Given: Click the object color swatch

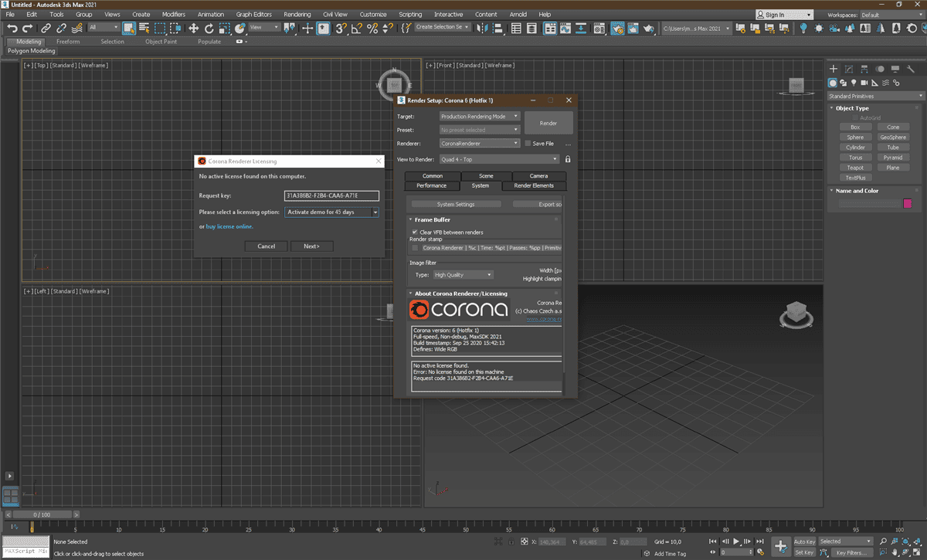Looking at the screenshot, I should pos(907,203).
